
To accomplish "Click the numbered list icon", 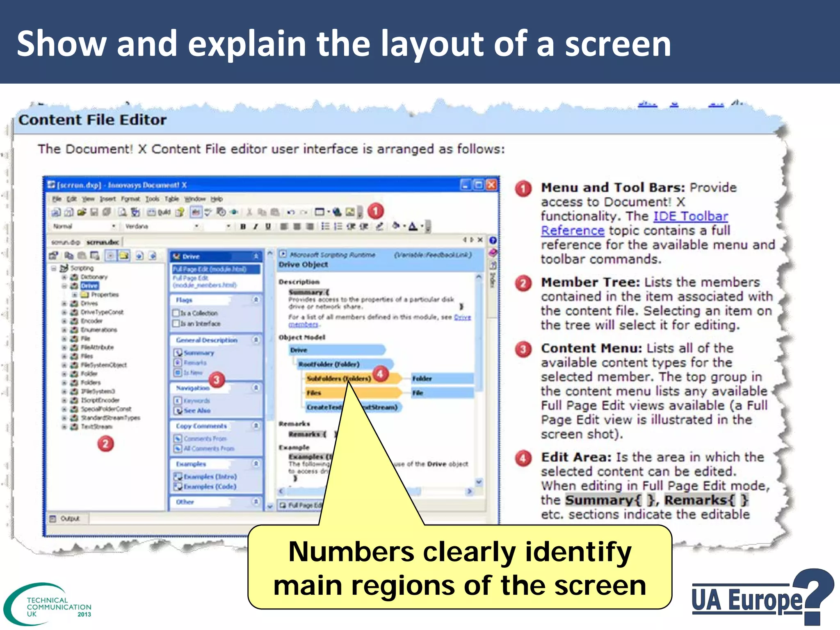I will click(338, 226).
